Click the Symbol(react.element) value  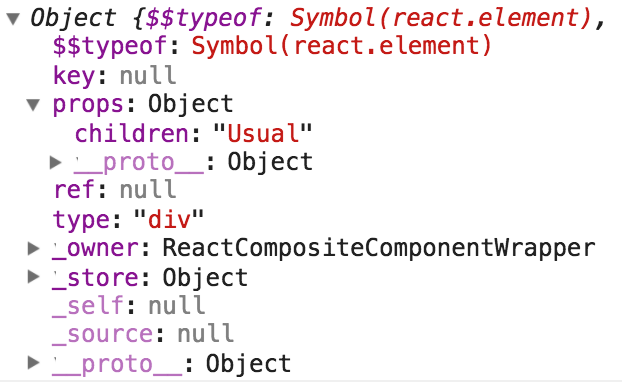click(342, 45)
